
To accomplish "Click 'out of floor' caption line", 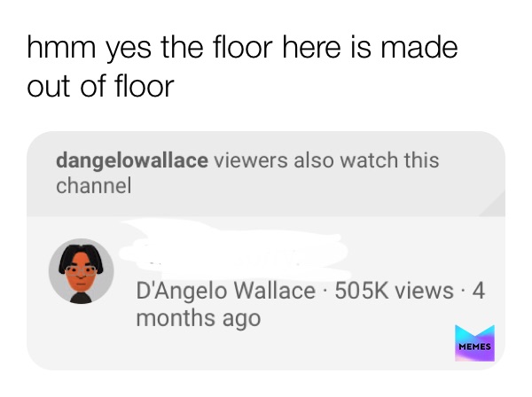I will coord(100,86).
